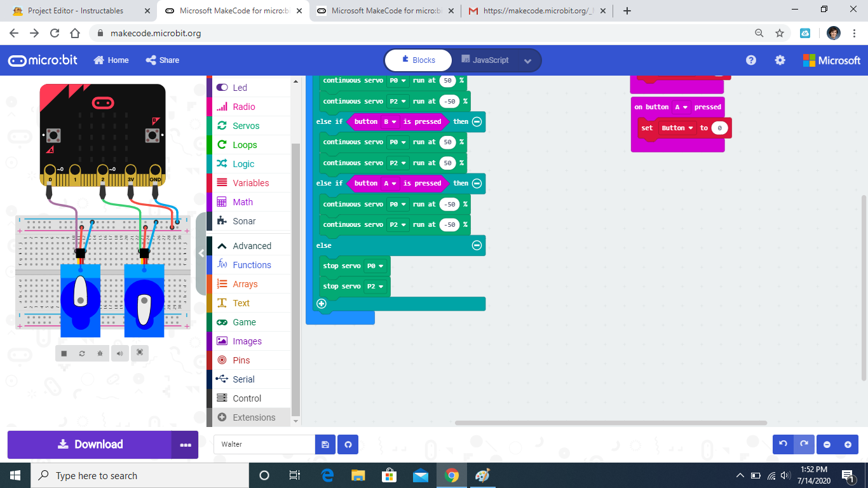This screenshot has height=488, width=868.
Task: Open the settings gear menu
Action: point(780,60)
